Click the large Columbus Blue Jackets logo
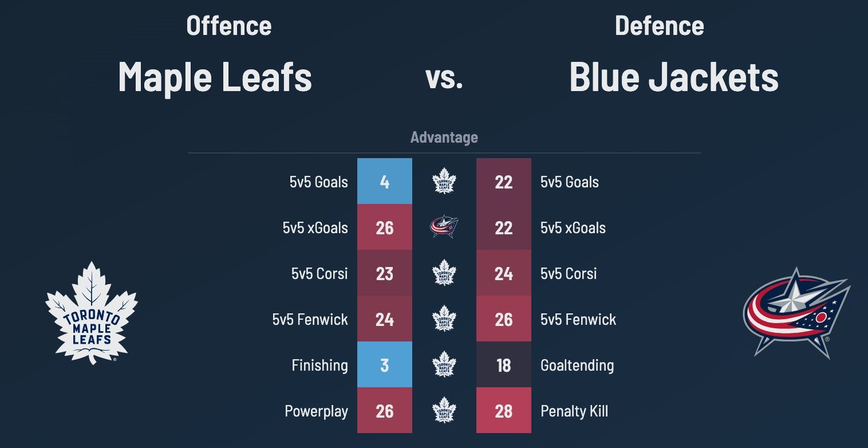Viewport: 868px width, 448px height. pos(796,312)
